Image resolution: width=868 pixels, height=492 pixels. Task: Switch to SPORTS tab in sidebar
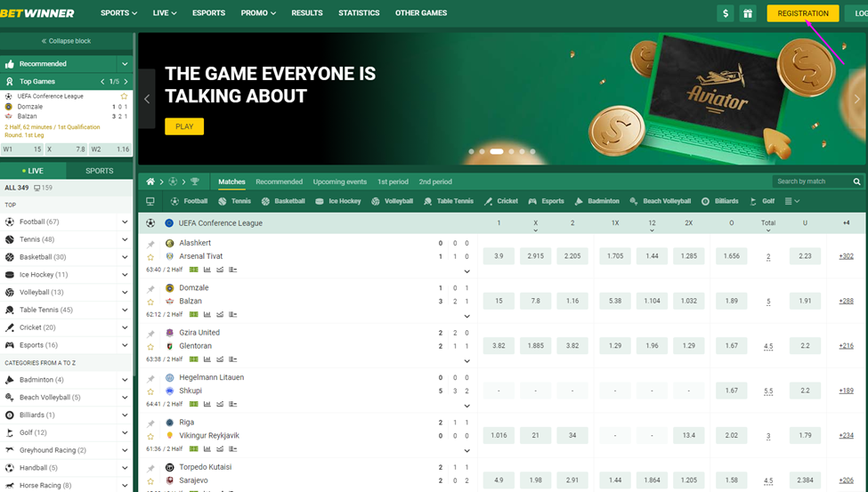(100, 171)
